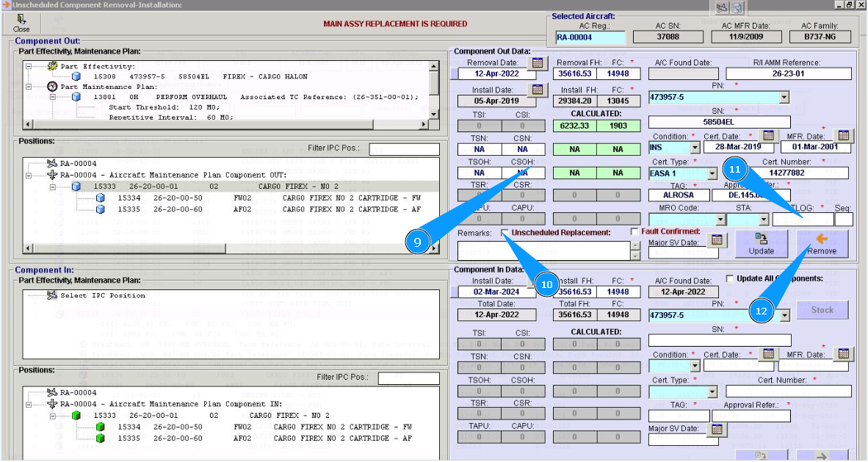Expand the Cert. Type dropdown showing EASA 1
Viewport: 868px width, 462px height.
[712, 174]
